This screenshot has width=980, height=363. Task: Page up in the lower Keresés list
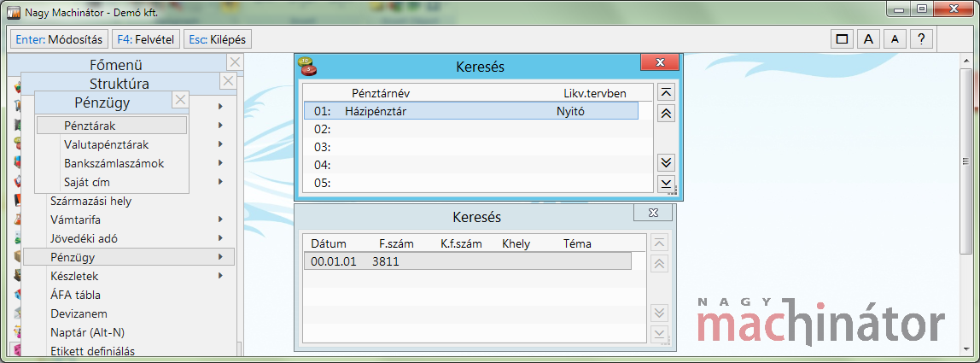(659, 263)
